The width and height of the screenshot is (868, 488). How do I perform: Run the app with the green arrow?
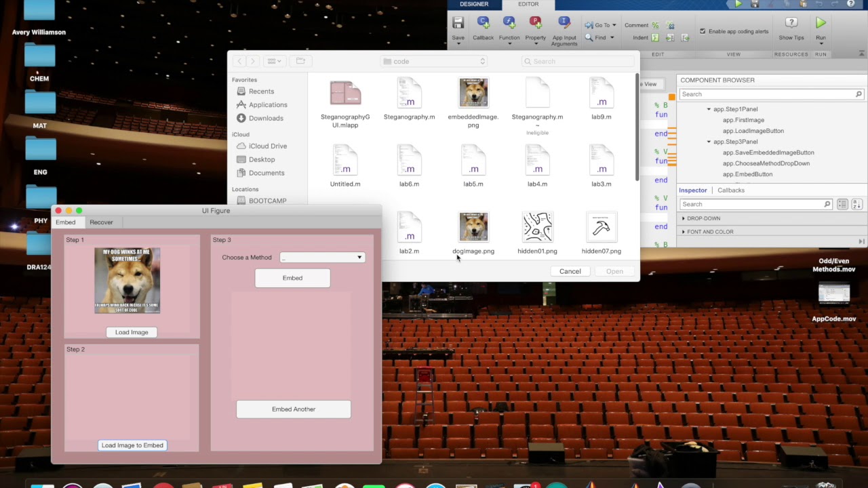click(821, 24)
